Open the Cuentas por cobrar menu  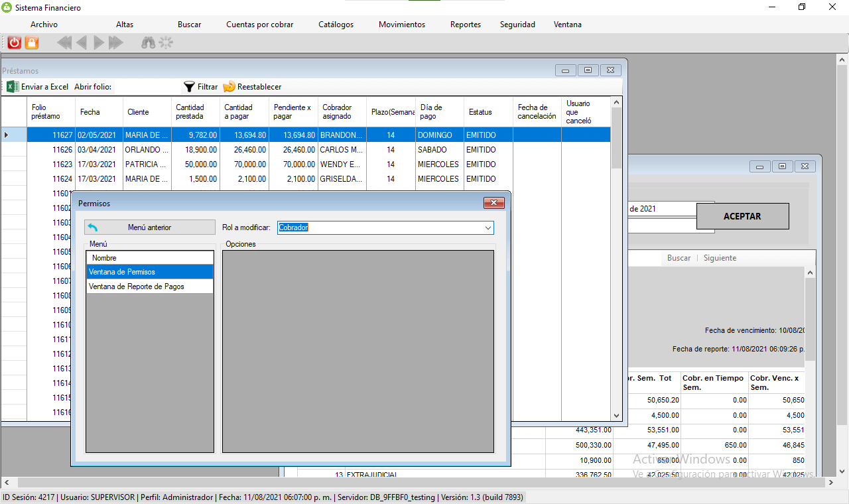(259, 25)
